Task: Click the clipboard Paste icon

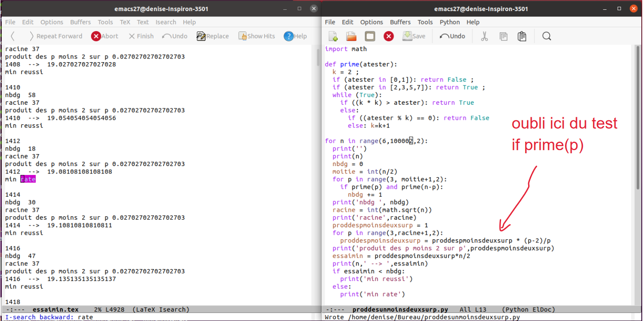Action: pyautogui.click(x=522, y=36)
